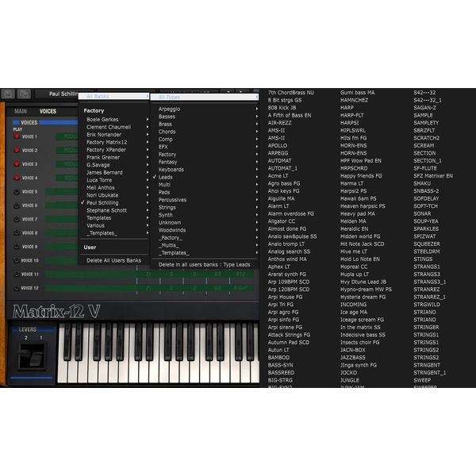Enable Voice 8 play button
Image resolution: width=476 pixels, height=476 pixels.
click(17, 232)
